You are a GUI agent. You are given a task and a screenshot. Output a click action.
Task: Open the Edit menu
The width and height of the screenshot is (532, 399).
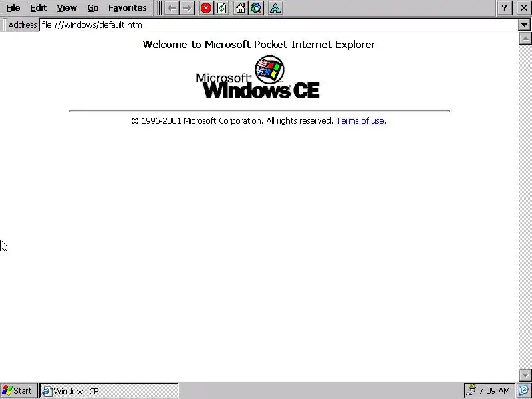click(38, 8)
